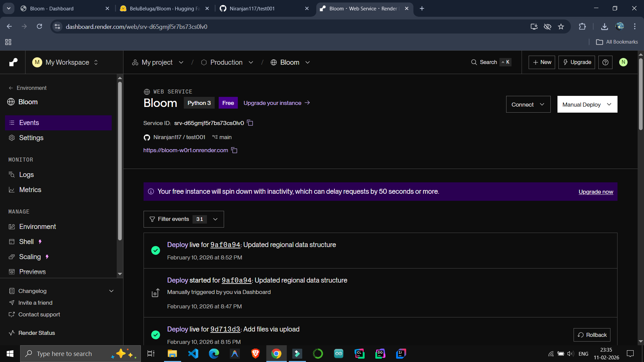
Task: Toggle the incognito eye-slash icon in address bar
Action: [x=547, y=26]
